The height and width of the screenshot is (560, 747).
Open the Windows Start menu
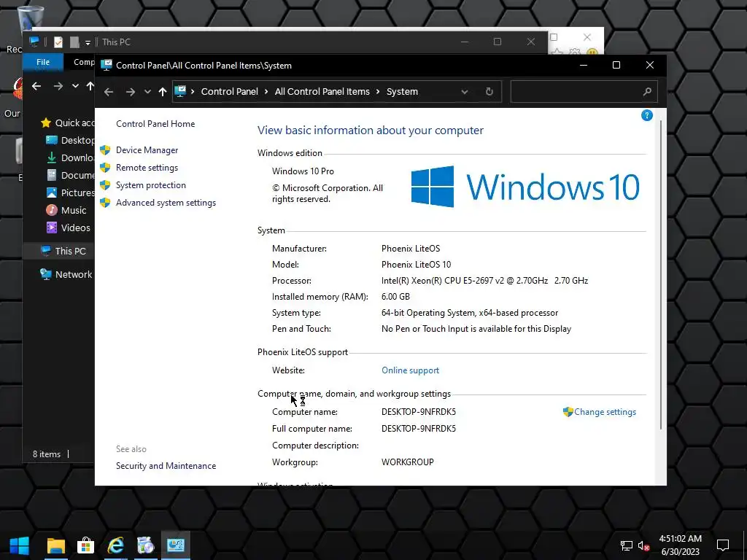(x=20, y=545)
